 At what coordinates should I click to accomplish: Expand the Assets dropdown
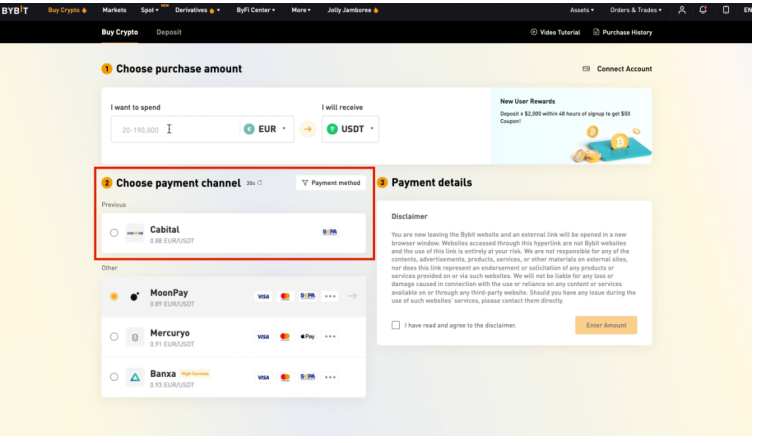tap(581, 10)
